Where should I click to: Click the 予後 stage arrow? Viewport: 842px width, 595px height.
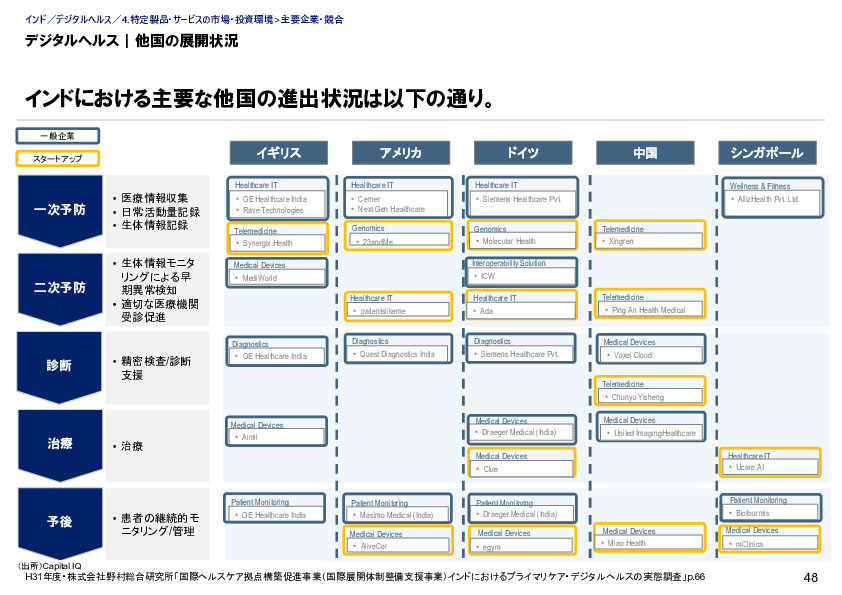[x=60, y=523]
